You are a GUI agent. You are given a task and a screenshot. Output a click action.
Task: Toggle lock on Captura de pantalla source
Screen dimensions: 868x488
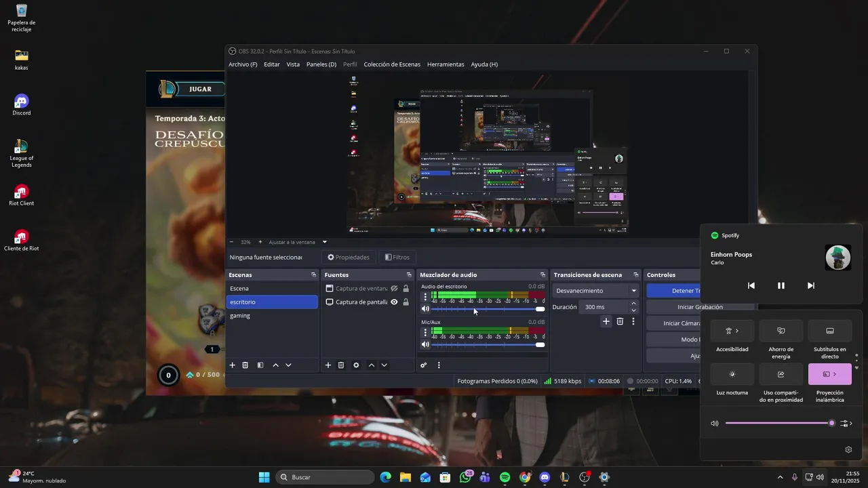point(406,302)
